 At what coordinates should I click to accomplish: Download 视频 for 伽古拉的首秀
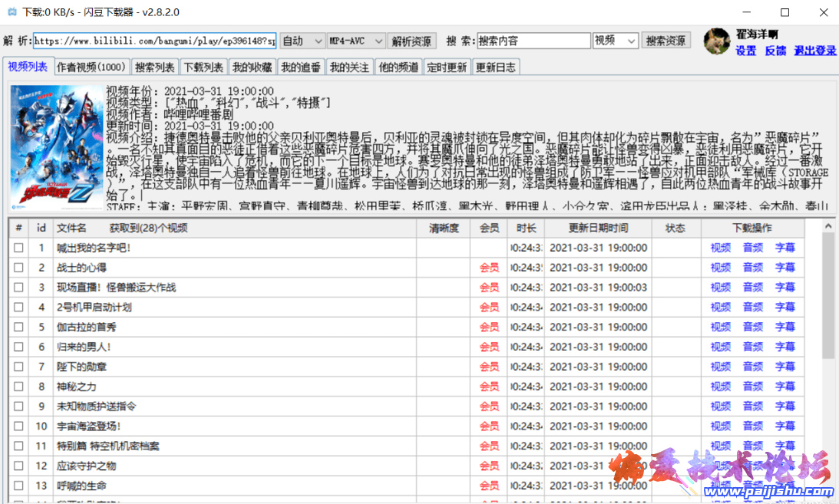point(720,327)
